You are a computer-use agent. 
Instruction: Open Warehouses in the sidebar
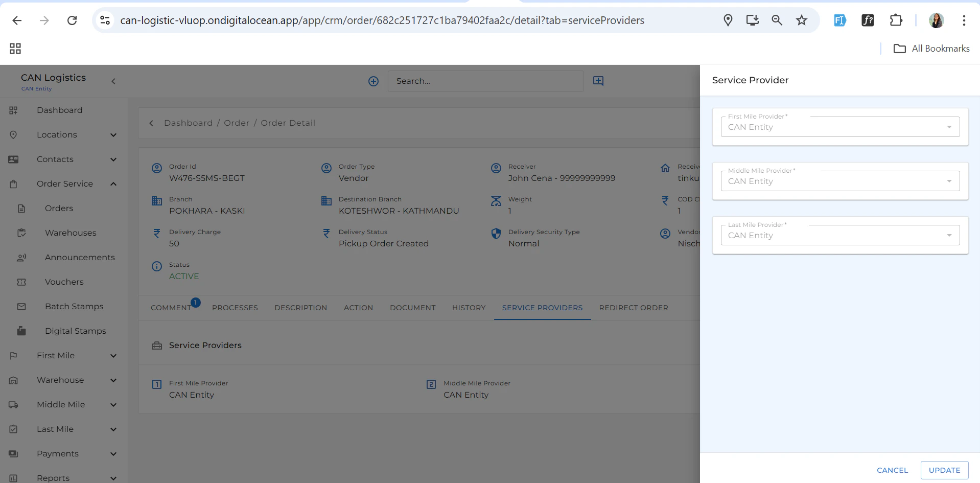coord(64,233)
